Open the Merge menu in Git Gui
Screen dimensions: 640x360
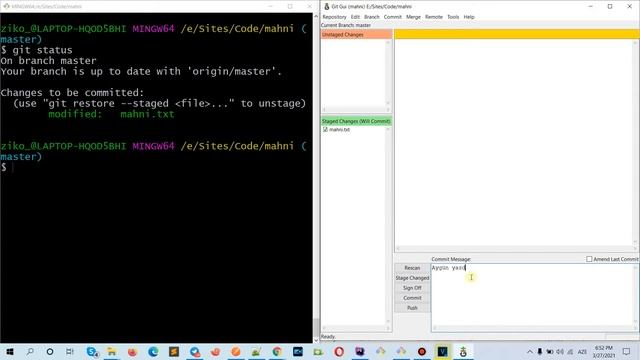tap(413, 17)
